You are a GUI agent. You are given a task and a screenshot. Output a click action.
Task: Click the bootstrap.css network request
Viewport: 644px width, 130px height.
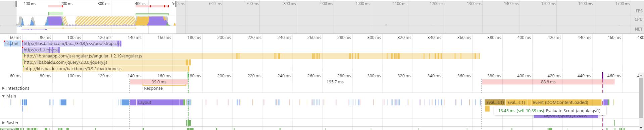(x=72, y=44)
